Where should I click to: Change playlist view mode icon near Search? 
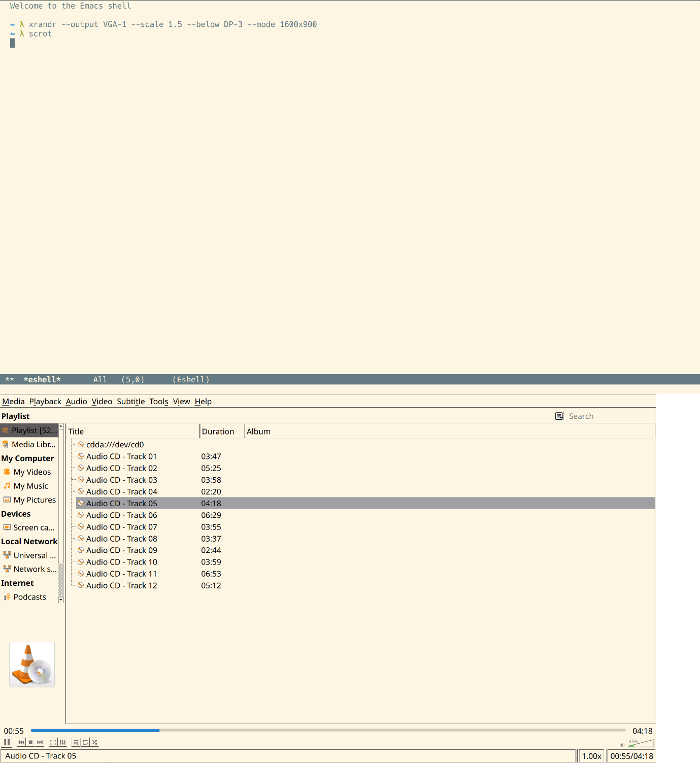(x=559, y=416)
